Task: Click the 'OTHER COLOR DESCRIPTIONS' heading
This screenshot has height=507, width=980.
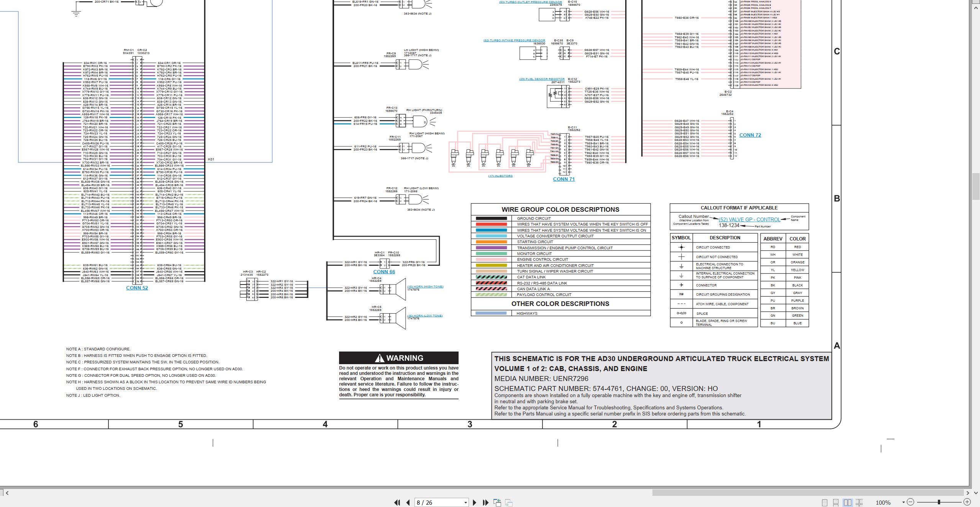Action: [x=560, y=304]
